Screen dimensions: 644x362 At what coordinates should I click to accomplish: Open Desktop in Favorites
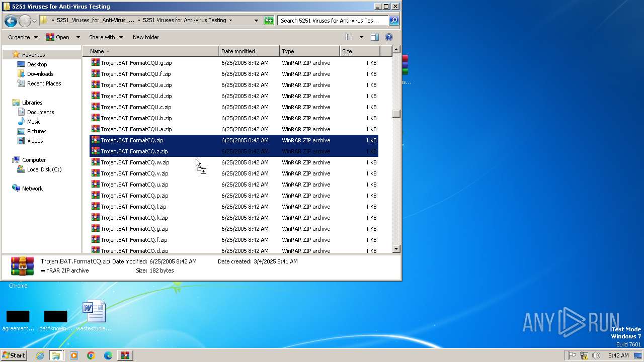37,64
